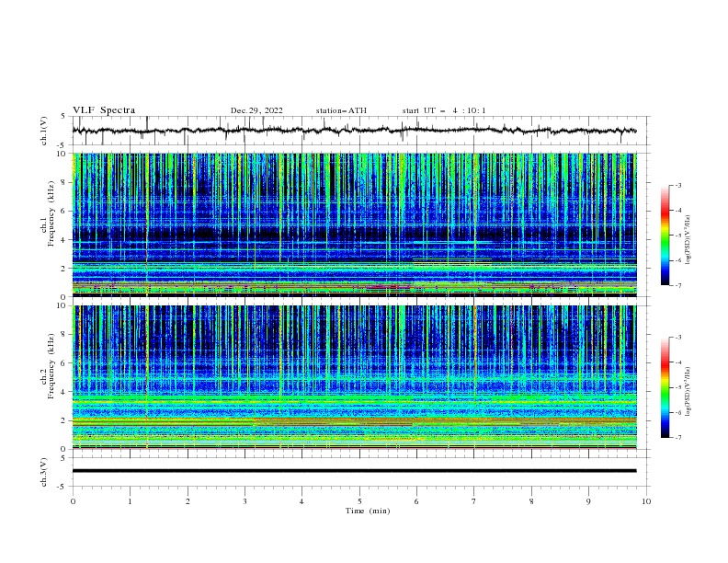Click the upper color bar '-3' tick label

(x=677, y=185)
